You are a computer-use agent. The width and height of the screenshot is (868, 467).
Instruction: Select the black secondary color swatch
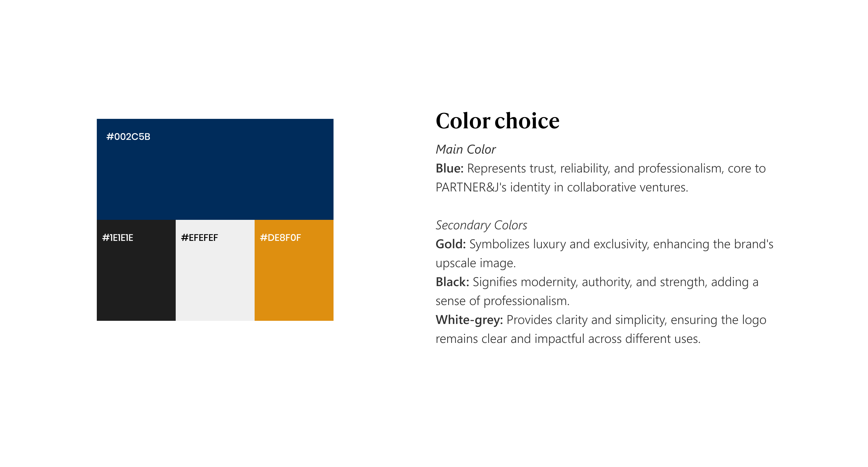click(x=136, y=280)
